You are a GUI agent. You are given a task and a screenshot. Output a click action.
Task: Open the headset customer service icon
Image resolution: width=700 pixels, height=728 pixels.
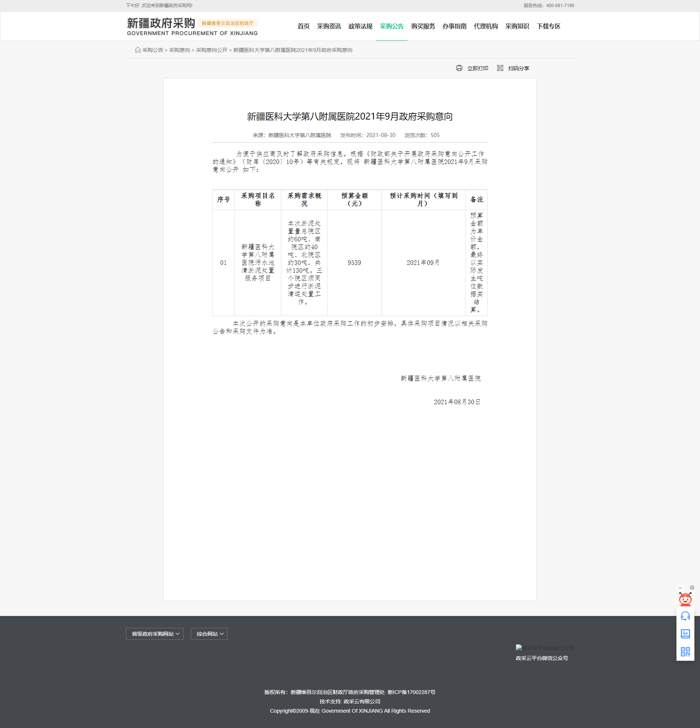tap(685, 616)
